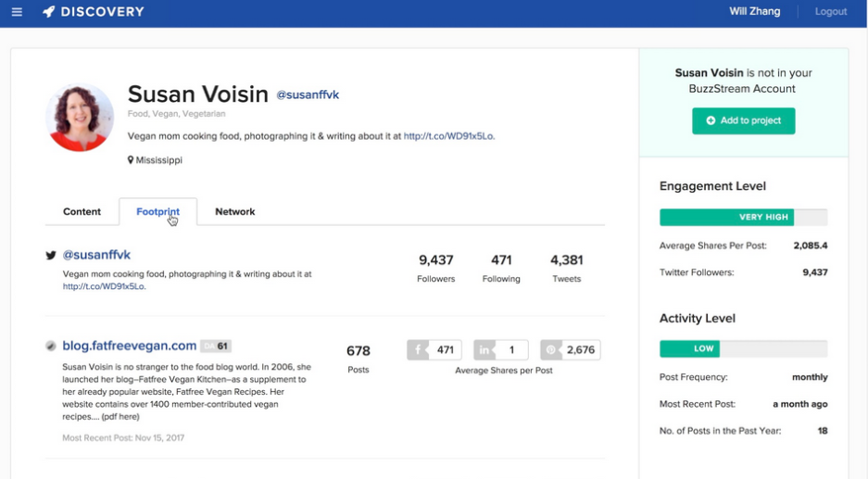868x479 pixels.
Task: Open the @susanffvk Twitter footprint link
Action: 96,255
